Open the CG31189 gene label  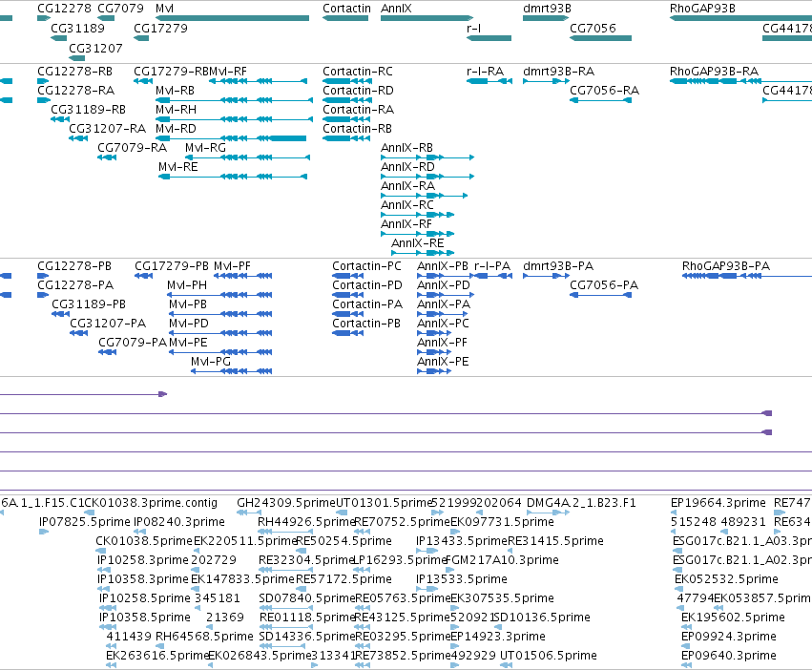[x=77, y=28]
